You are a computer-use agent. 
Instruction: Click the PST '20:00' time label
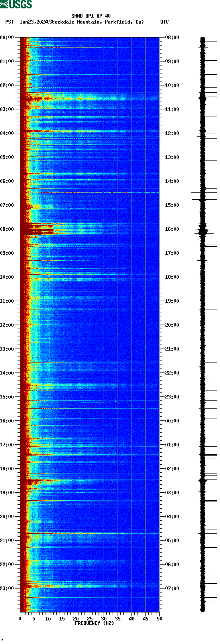[7, 517]
